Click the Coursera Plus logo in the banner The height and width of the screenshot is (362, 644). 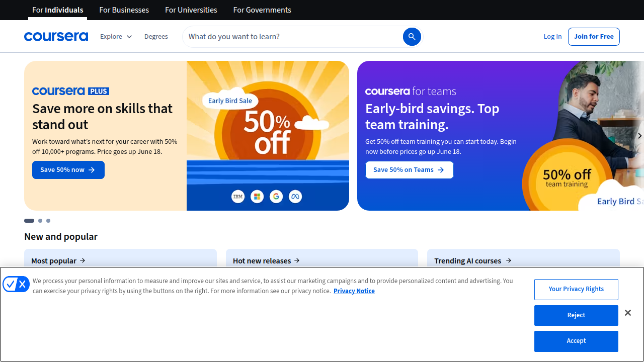click(70, 91)
